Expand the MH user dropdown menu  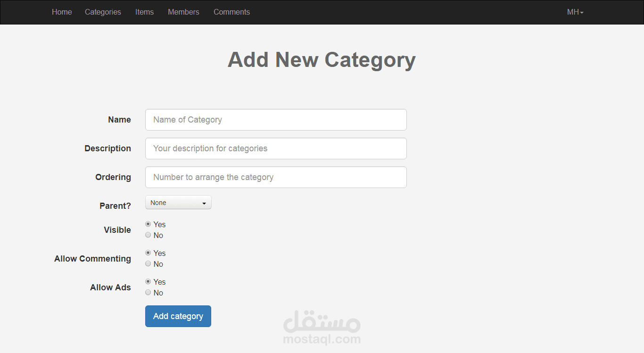tap(575, 12)
